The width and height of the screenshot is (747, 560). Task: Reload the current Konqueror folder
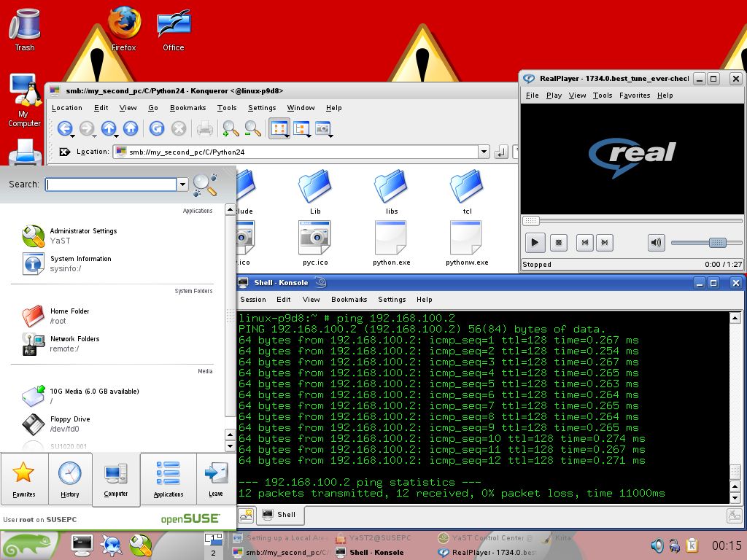tap(156, 129)
